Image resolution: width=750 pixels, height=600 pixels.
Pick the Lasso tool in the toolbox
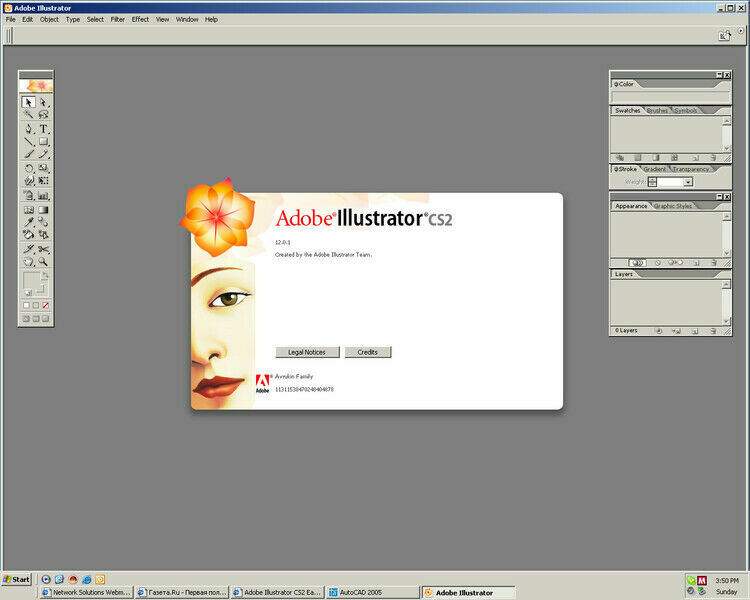(43, 115)
